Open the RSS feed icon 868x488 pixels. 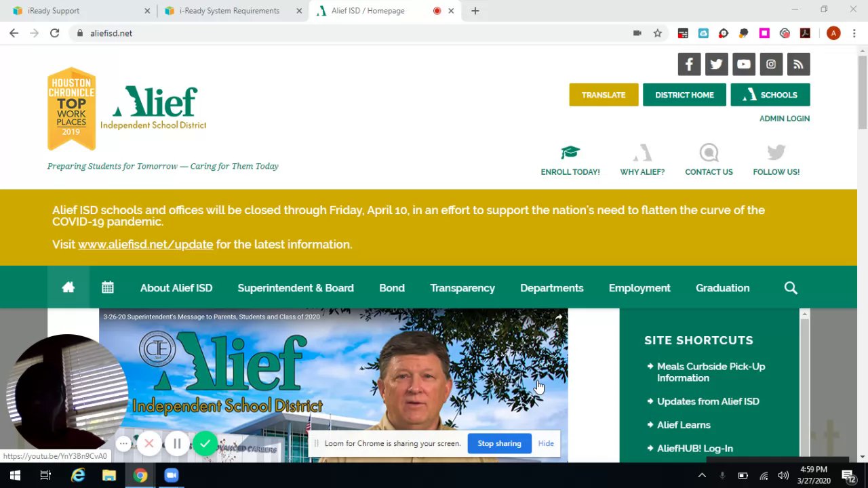tap(798, 64)
